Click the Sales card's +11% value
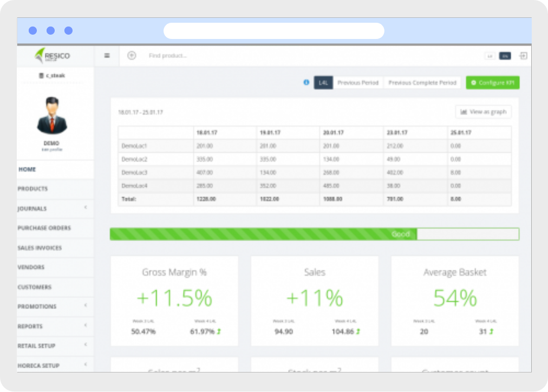Screen dimensions: 548x392 [315, 298]
